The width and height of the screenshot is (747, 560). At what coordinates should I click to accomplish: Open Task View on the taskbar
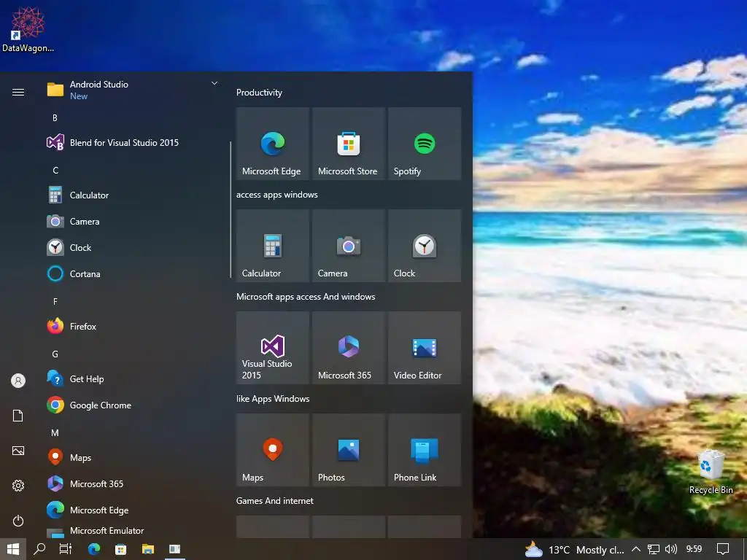pos(65,549)
